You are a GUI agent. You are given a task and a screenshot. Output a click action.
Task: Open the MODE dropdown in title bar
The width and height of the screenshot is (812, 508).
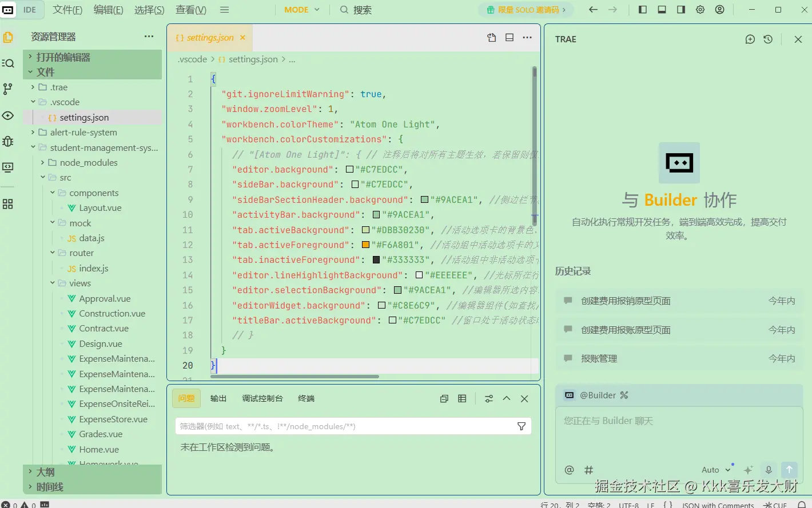302,10
